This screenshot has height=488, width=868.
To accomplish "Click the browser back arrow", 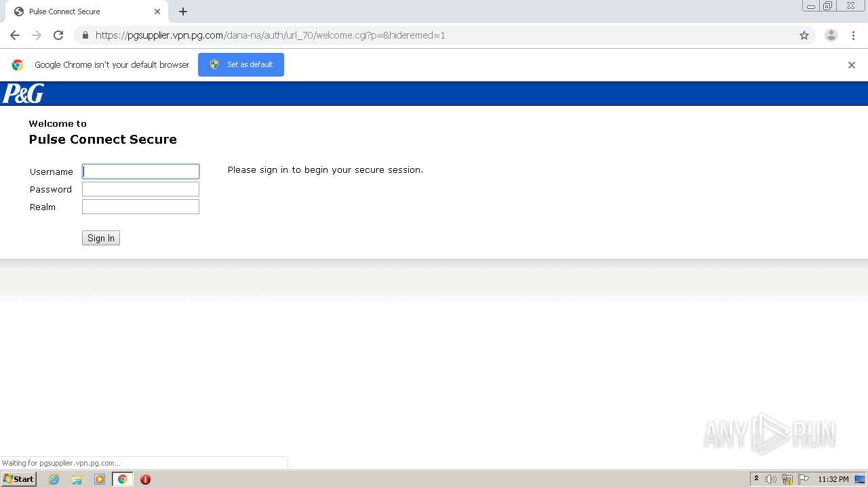I will pyautogui.click(x=15, y=35).
